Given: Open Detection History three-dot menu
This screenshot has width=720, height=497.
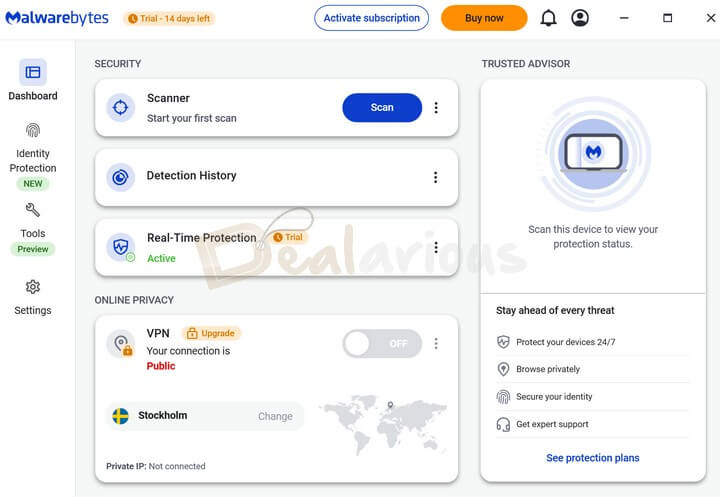Looking at the screenshot, I should coord(435,177).
